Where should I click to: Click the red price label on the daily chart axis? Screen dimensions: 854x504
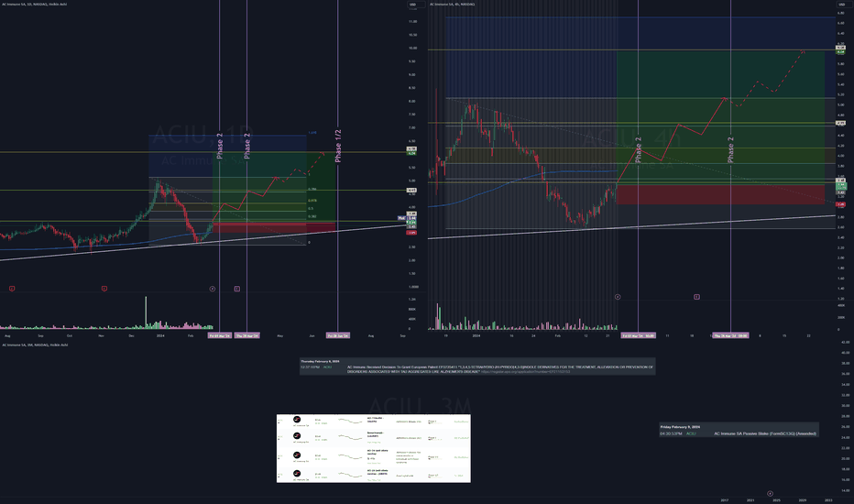[x=411, y=233]
